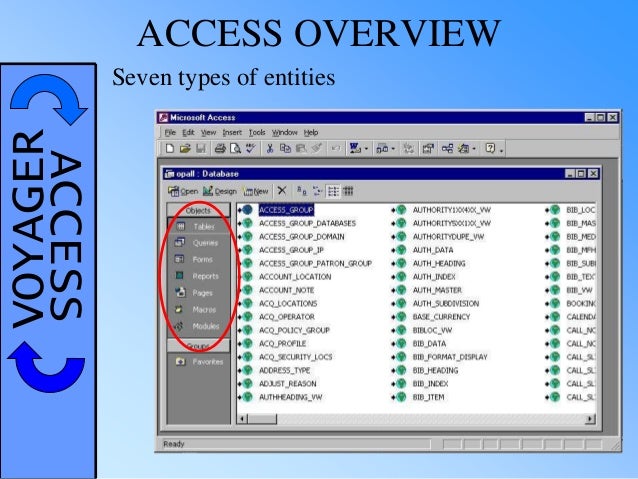638x479 pixels.
Task: Select the ACQ_POLICY_GROUP table
Action: (294, 330)
